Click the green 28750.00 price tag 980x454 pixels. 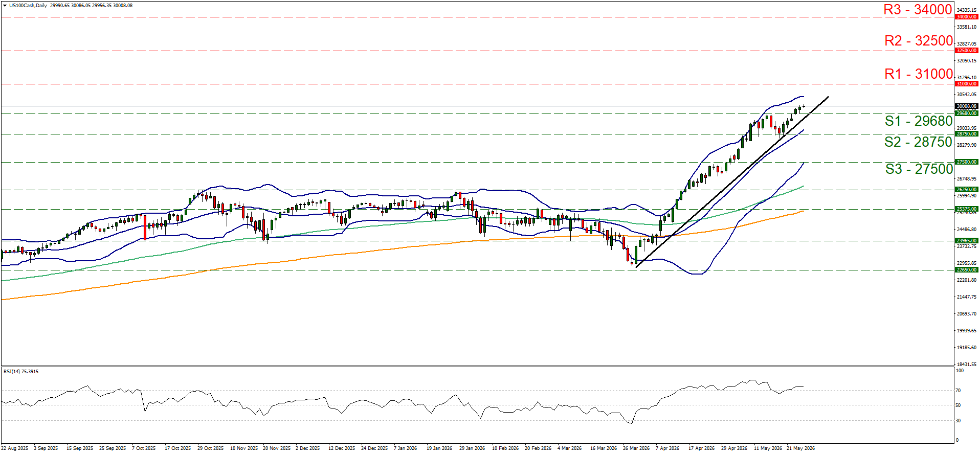[x=967, y=134]
